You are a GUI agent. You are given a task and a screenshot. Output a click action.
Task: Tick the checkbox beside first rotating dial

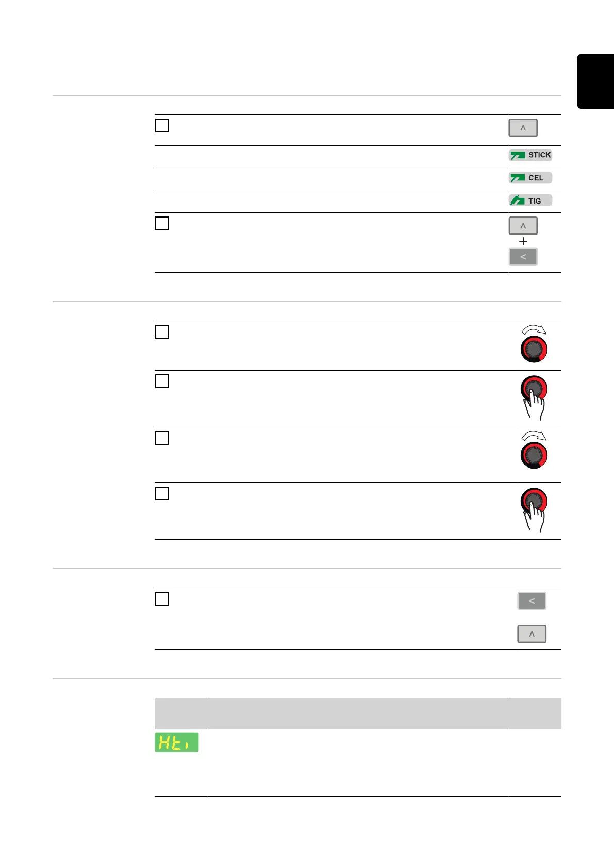point(162,331)
